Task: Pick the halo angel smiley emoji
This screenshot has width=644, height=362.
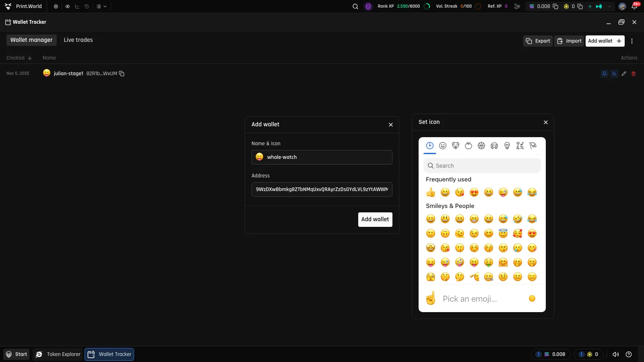Action: [503, 233]
